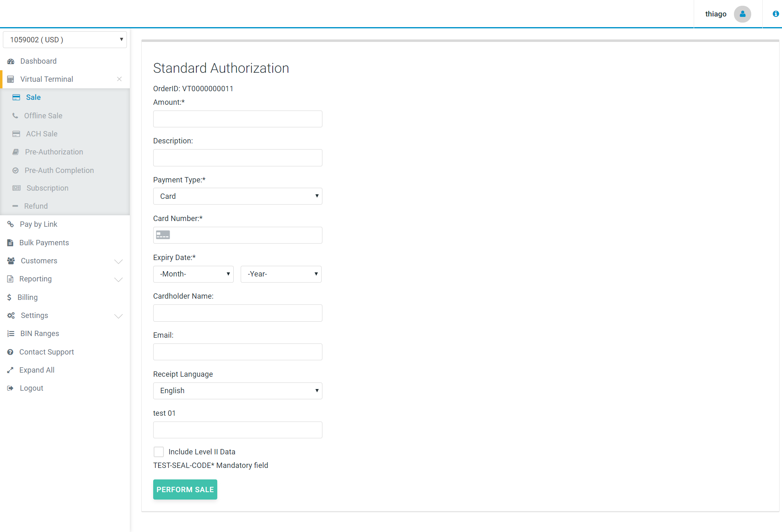Open the Offline Sale menu item
The width and height of the screenshot is (782, 532).
point(43,116)
